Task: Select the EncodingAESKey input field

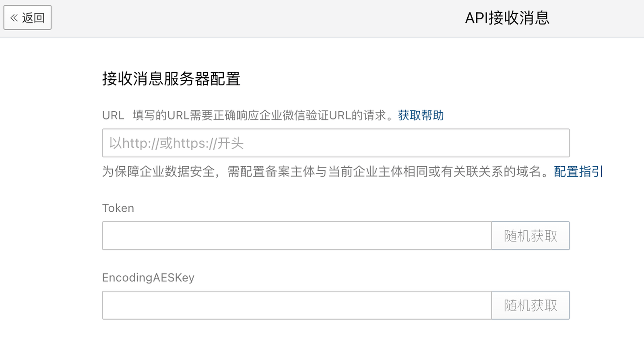Action: point(297,305)
